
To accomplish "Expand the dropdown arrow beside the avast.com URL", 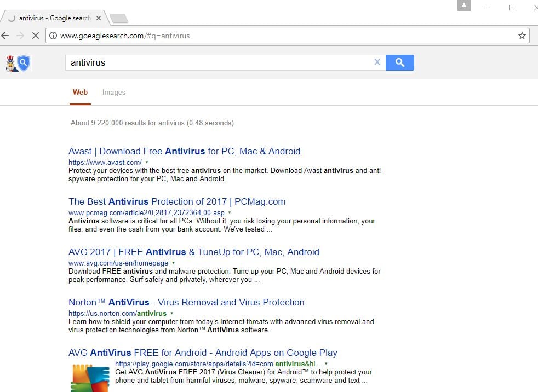I will pos(147,162).
